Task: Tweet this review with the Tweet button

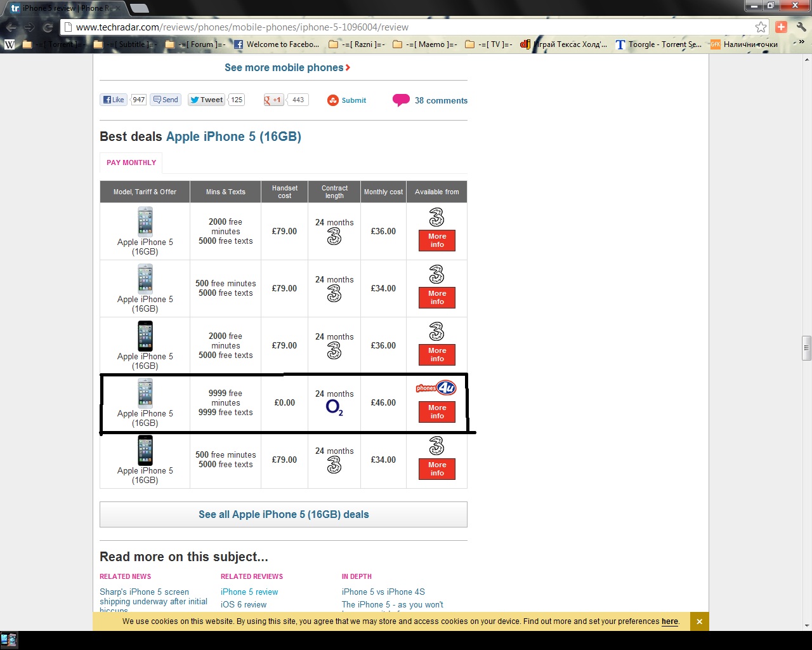Action: [x=207, y=100]
